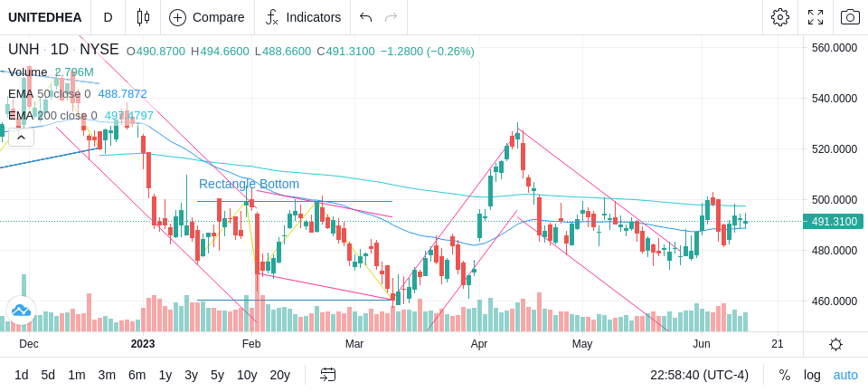Click the Rectangle Bottom pattern label
This screenshot has height=392, width=868.
(x=250, y=184)
